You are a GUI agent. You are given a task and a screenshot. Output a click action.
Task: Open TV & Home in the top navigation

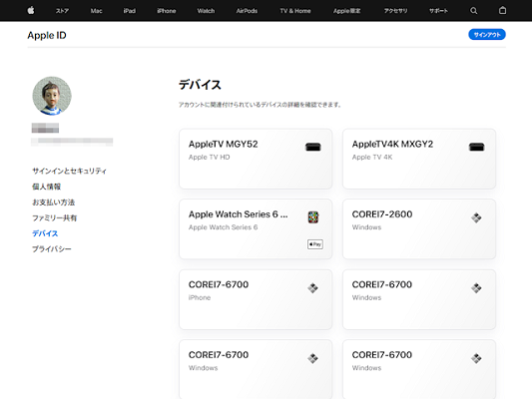[x=295, y=11]
